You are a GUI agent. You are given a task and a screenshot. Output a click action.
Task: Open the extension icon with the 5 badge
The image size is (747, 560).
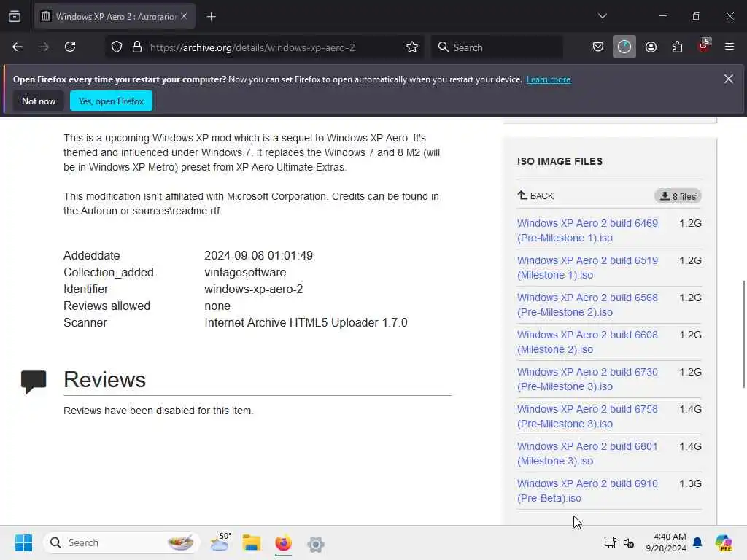(x=704, y=46)
